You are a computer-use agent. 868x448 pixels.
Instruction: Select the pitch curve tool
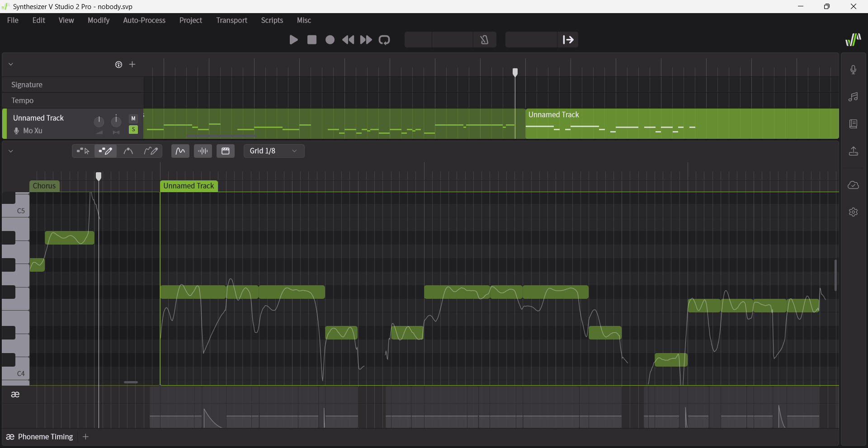(x=128, y=151)
